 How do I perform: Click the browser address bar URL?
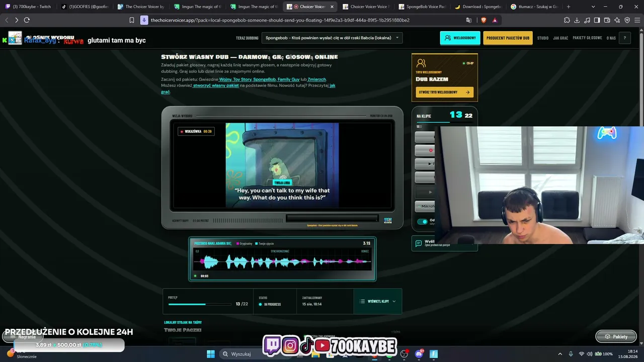click(280, 20)
